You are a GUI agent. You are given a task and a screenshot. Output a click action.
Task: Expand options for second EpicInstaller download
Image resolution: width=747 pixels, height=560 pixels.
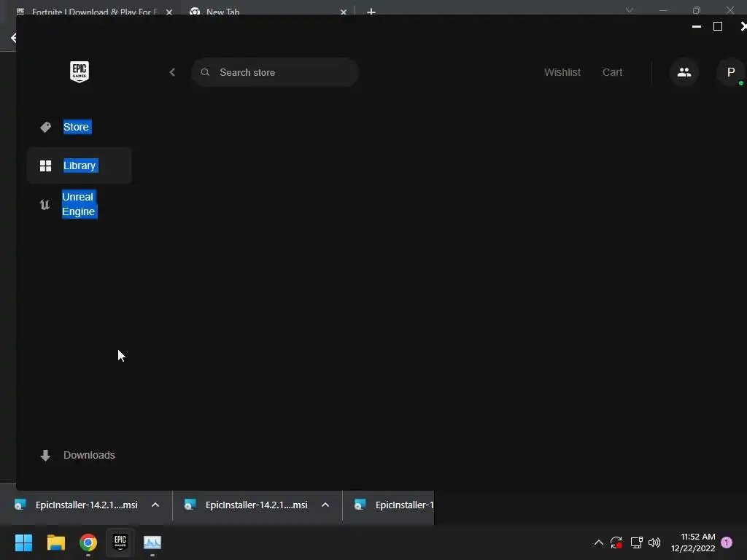325,505
